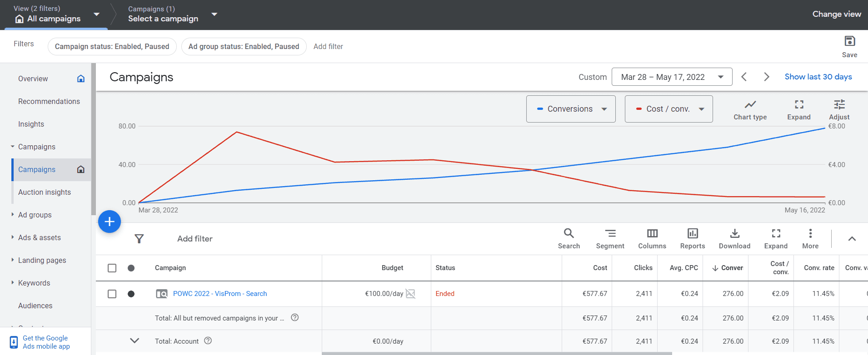Toggle the select-all campaigns checkbox

click(112, 268)
